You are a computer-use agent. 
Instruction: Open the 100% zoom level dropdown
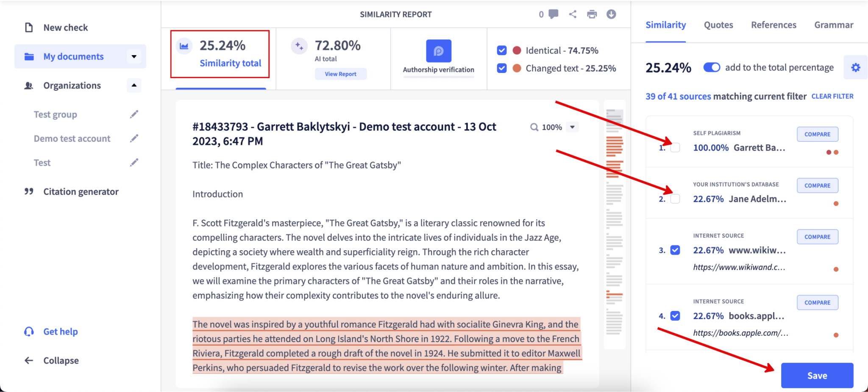point(573,126)
